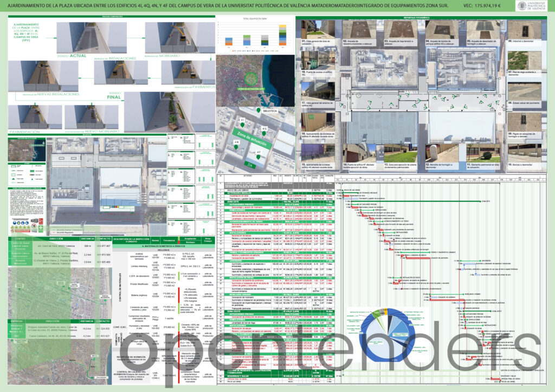The height and width of the screenshot is (392, 555).
Task: Open photo 15 of the bicycle parking
Action: (x=318, y=153)
